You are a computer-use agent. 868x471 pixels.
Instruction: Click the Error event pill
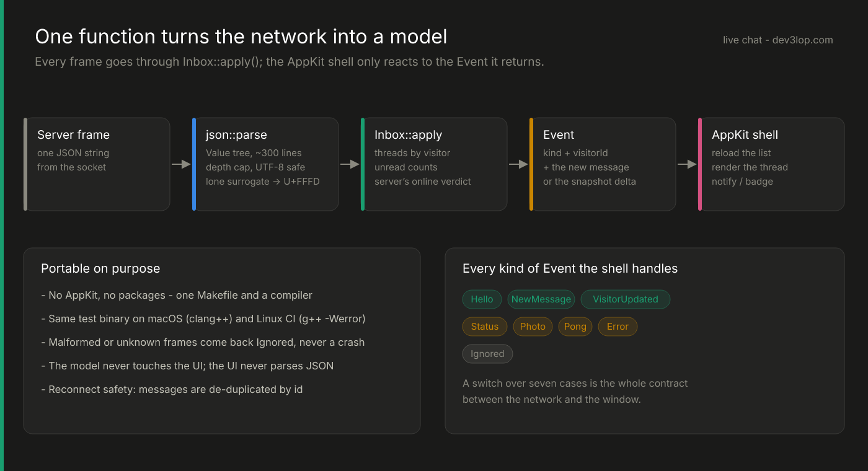pyautogui.click(x=618, y=327)
